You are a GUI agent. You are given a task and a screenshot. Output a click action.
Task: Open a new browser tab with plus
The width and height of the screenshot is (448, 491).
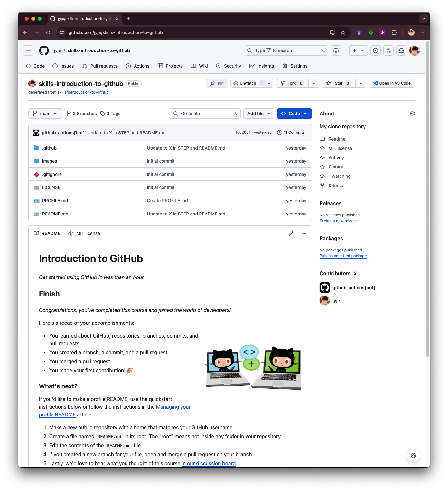(x=129, y=19)
